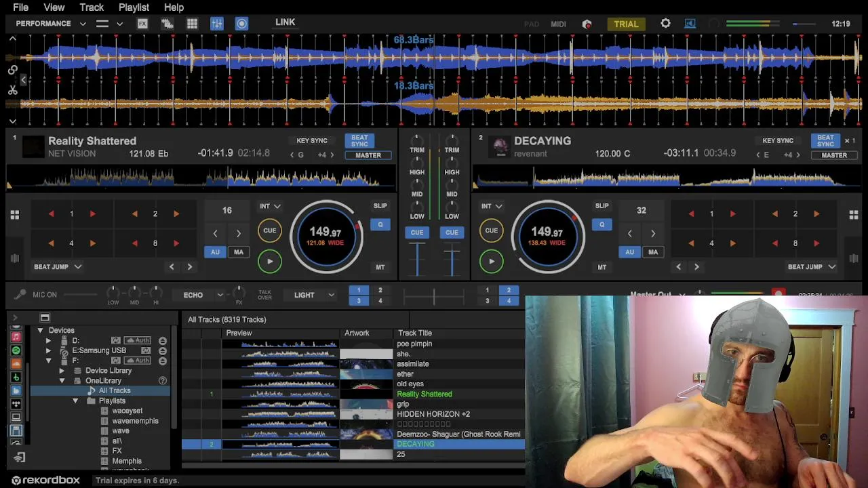Screen dimensions: 868x488
Task: Open OneLibrary help question mark
Action: coord(163,381)
